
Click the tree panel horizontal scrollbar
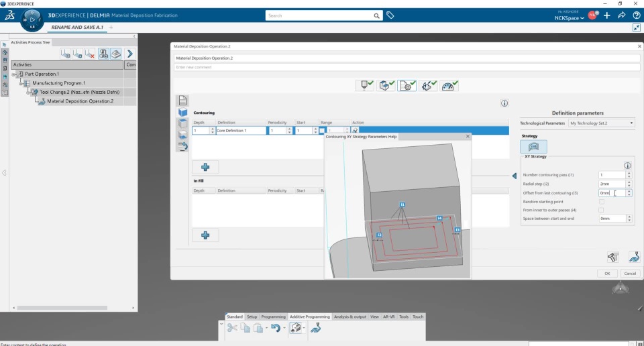point(62,308)
